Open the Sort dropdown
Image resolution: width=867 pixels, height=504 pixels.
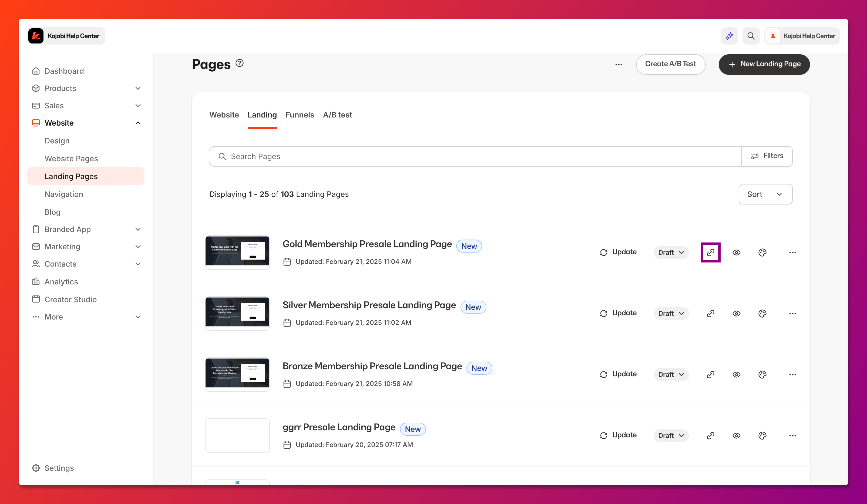(x=765, y=194)
